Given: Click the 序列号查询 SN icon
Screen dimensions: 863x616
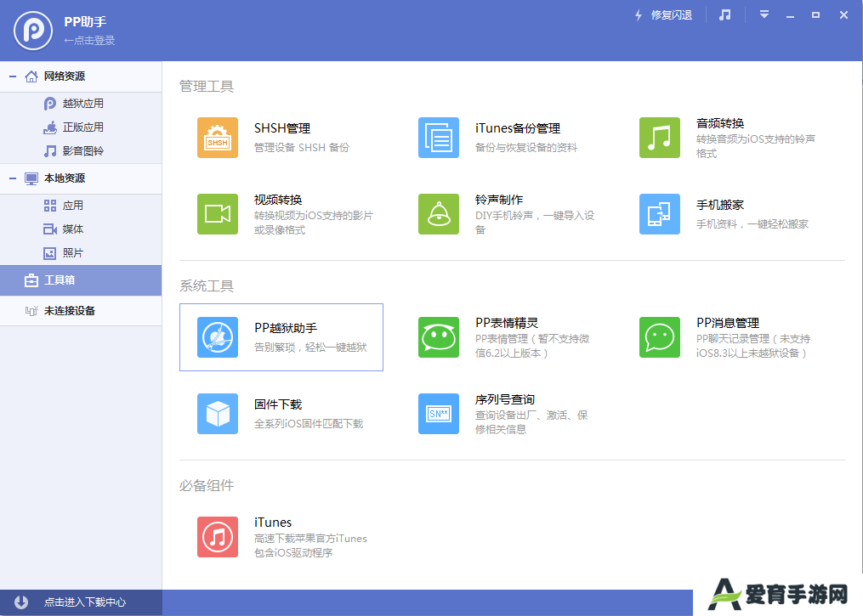Looking at the screenshot, I should click(439, 414).
